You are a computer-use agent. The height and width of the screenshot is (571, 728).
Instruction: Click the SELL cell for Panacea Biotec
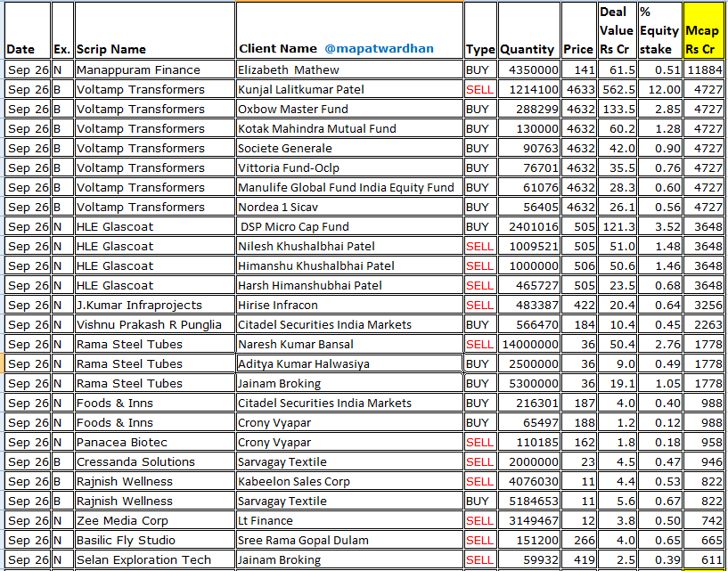tap(480, 442)
